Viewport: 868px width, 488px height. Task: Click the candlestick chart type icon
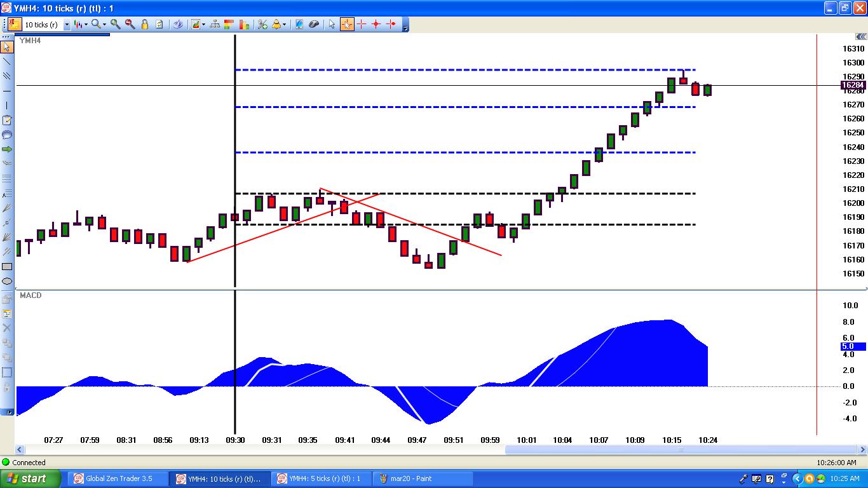pyautogui.click(x=78, y=24)
